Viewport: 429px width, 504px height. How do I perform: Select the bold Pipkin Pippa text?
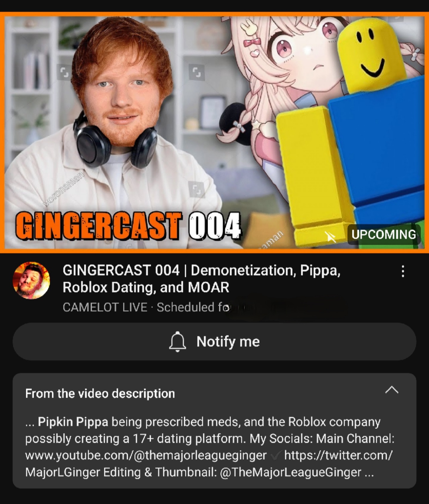pyautogui.click(x=73, y=422)
